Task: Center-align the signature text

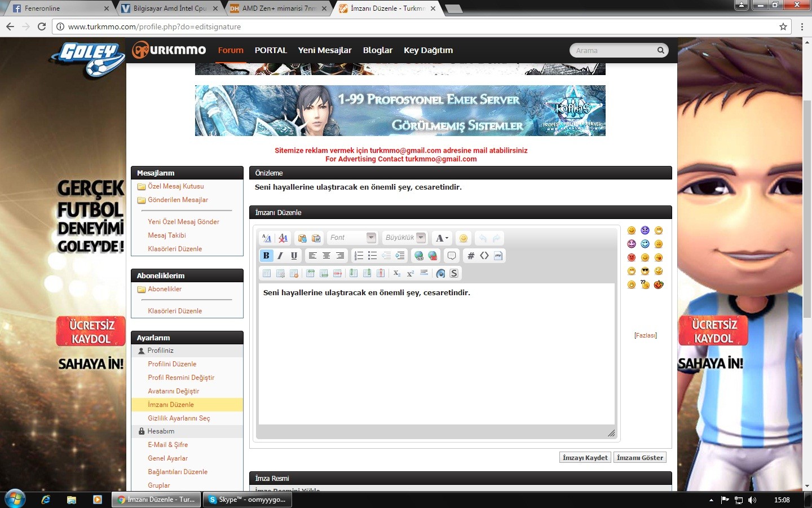Action: coord(326,256)
